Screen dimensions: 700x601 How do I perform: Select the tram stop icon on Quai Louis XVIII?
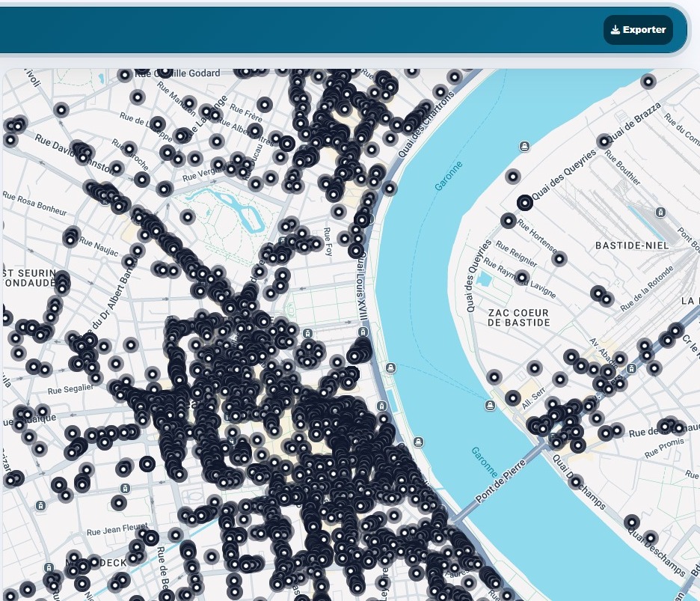click(363, 332)
